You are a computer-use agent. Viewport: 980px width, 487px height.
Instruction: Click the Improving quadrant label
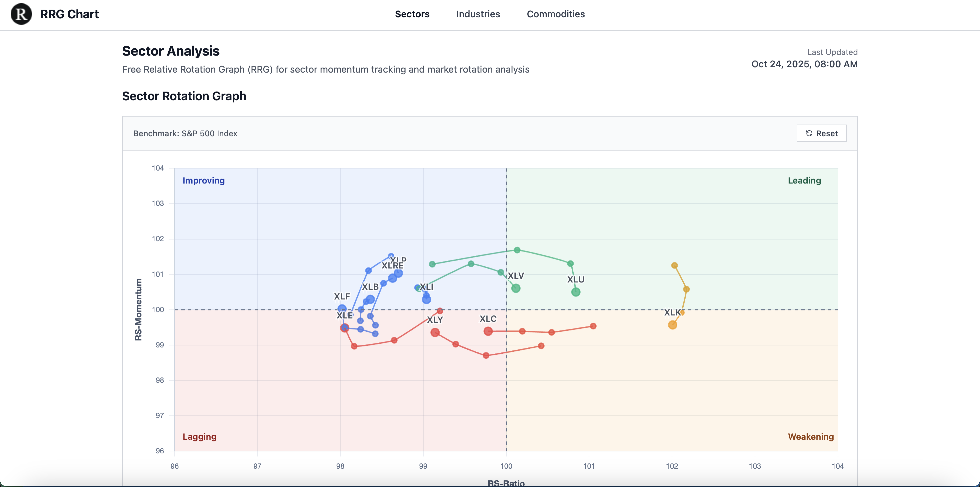[204, 181]
